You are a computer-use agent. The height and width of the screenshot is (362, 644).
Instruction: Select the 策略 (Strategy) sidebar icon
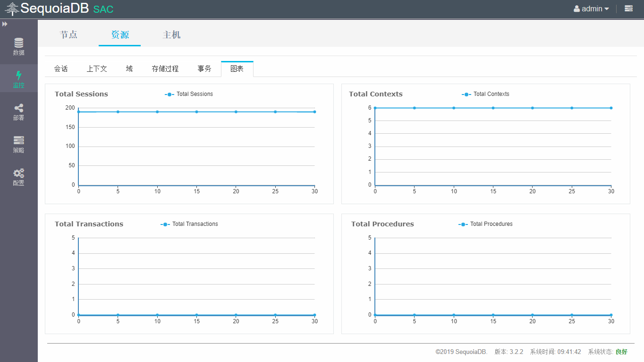pos(18,141)
